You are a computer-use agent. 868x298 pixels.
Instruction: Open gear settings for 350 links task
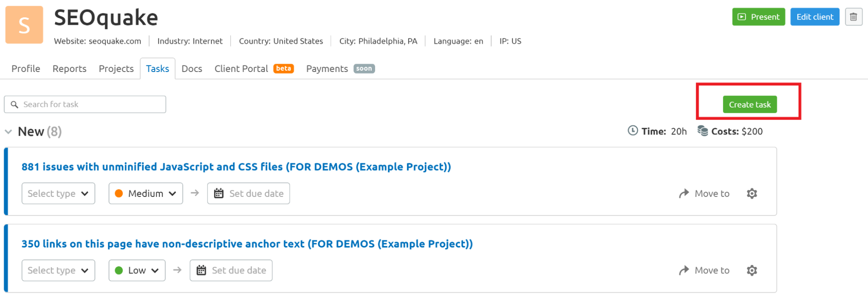pos(752,271)
